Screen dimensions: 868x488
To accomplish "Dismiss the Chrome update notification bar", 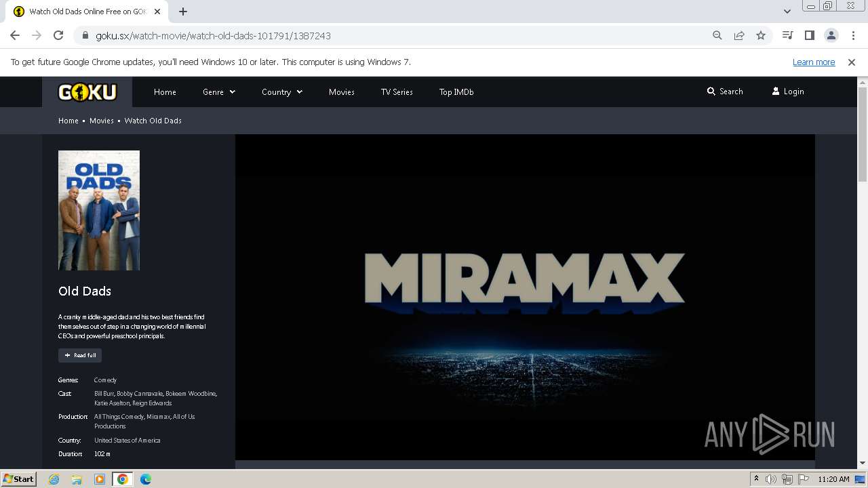I will pyautogui.click(x=852, y=62).
